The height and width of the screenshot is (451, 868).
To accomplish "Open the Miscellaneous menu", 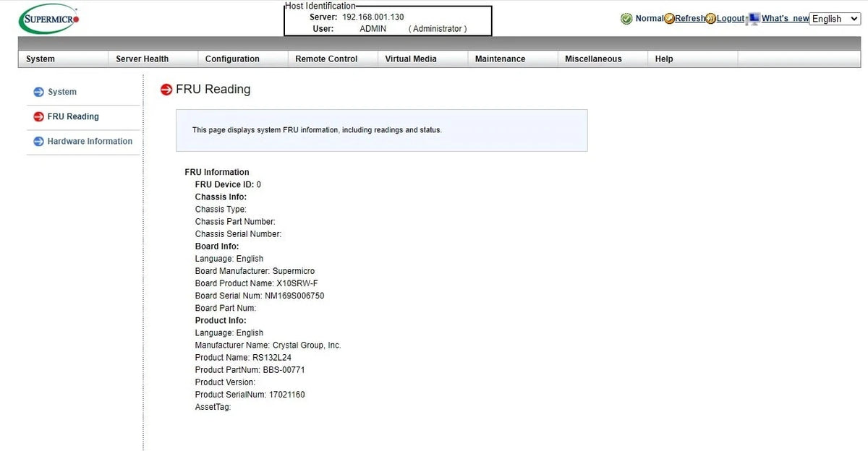I will tap(593, 59).
